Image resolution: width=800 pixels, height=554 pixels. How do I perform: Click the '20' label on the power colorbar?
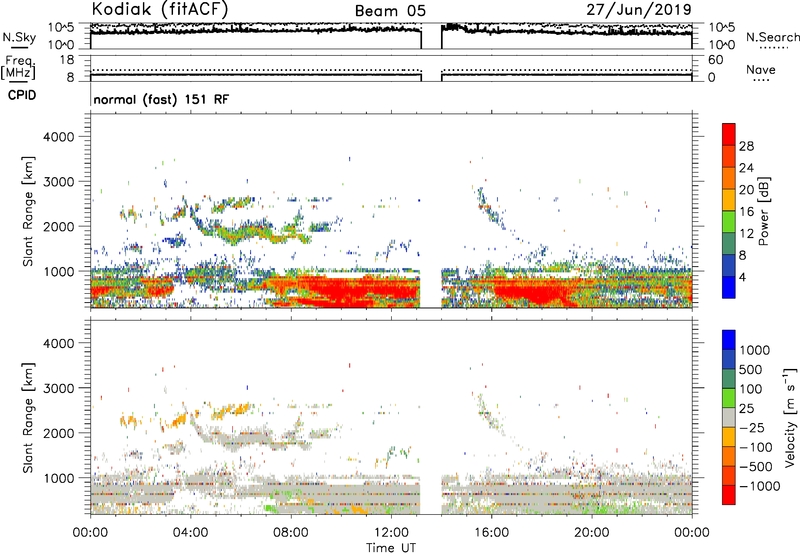(746, 190)
